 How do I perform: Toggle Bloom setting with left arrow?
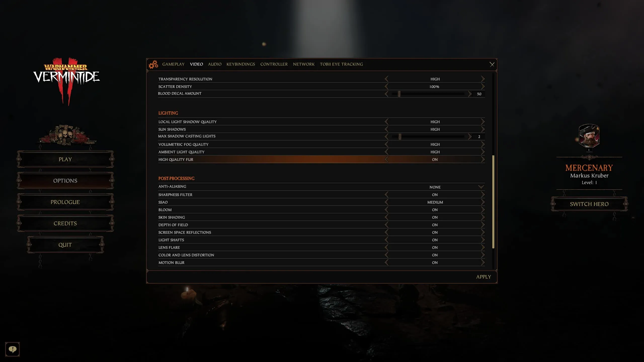(387, 210)
